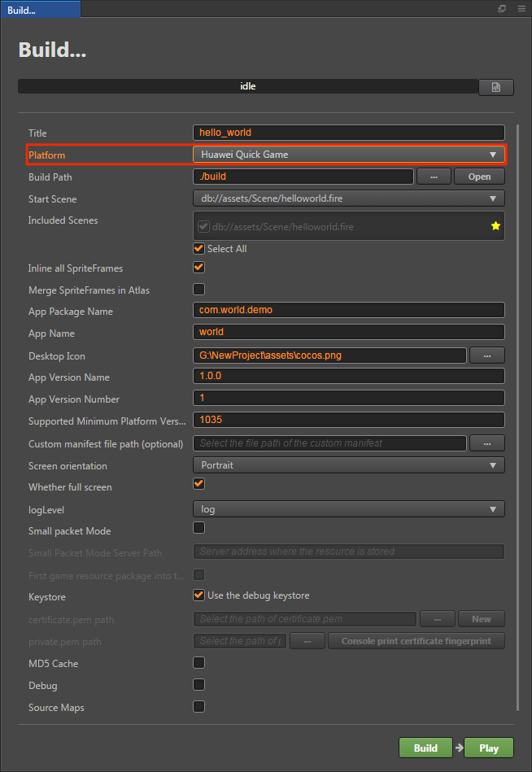Screen dimensions: 532x772
Task: Browse for Desktop Icon with ... button
Action: 486,355
